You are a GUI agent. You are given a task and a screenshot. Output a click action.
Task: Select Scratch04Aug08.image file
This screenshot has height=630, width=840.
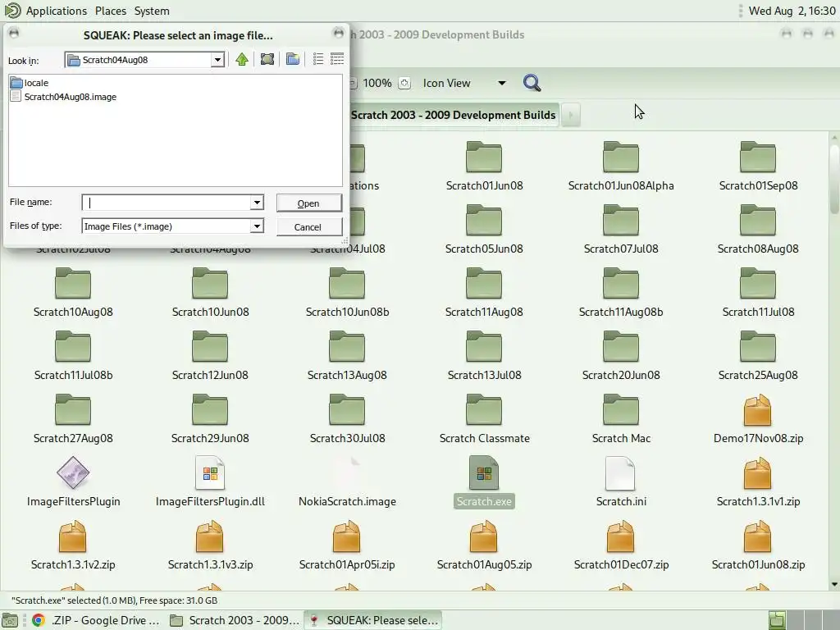point(64,97)
